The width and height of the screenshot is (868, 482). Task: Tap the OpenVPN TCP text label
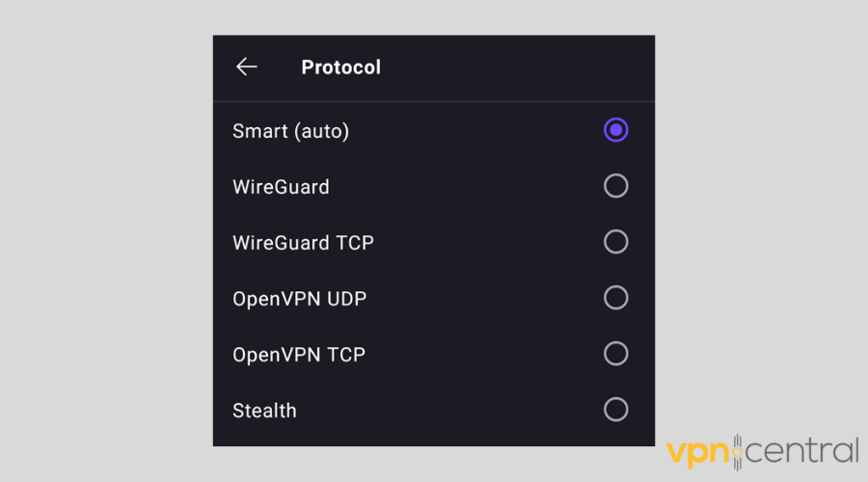[x=299, y=355]
